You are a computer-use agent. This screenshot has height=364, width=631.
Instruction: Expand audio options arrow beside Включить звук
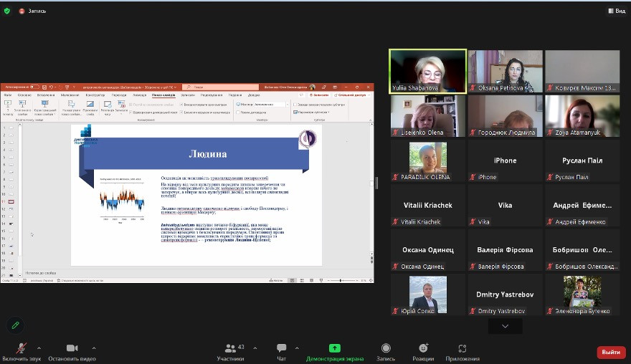[x=39, y=348]
